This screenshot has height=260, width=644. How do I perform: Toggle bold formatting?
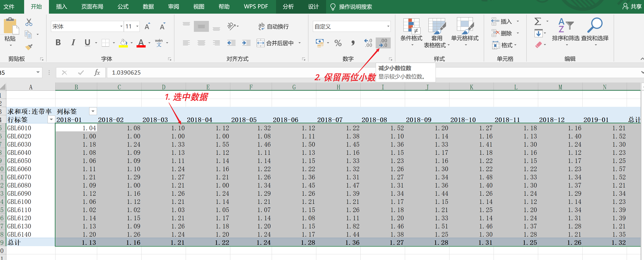[58, 43]
